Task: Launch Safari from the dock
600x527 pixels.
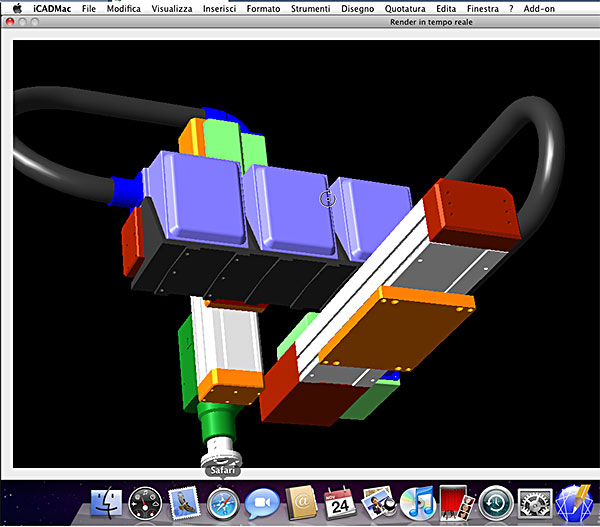Action: click(x=223, y=504)
